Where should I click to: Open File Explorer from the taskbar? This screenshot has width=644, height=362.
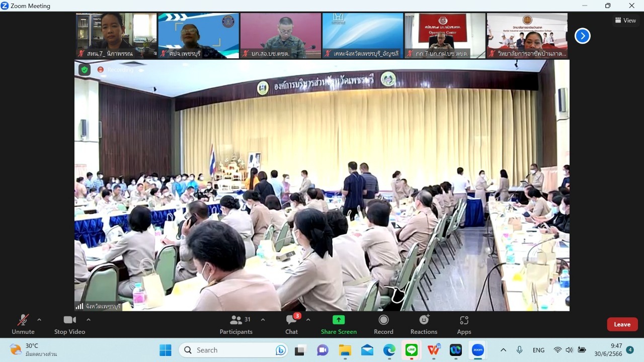tap(345, 350)
